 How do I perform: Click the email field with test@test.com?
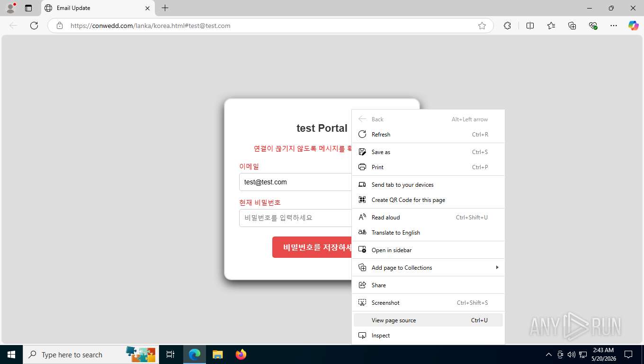295,182
